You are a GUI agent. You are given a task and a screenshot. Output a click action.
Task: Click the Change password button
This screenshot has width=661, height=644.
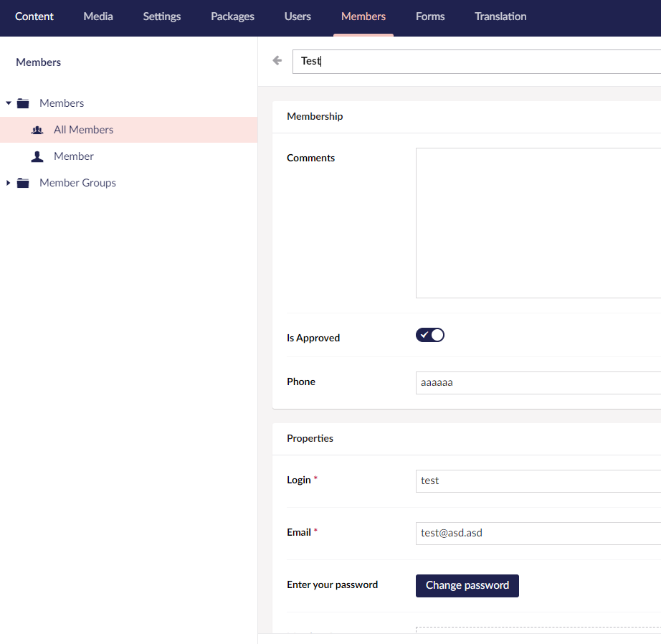tap(467, 586)
